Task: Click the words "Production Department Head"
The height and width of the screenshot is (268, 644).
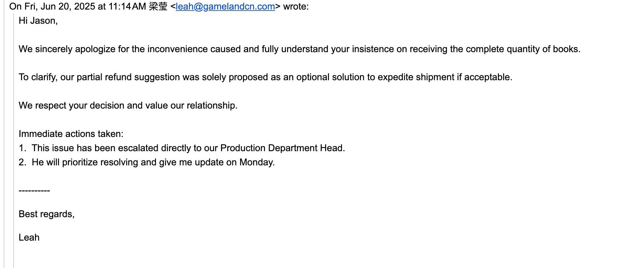Action: [282, 148]
